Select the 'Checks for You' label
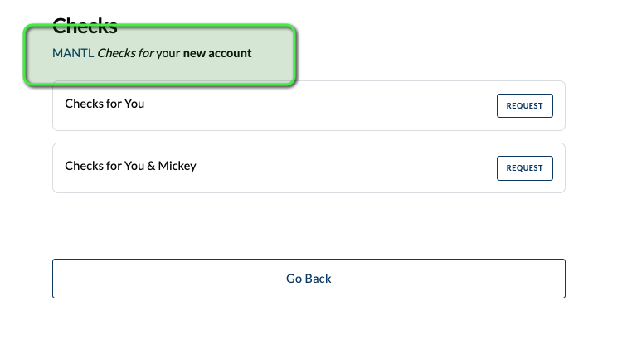Image resolution: width=637 pixels, height=364 pixels. point(105,104)
